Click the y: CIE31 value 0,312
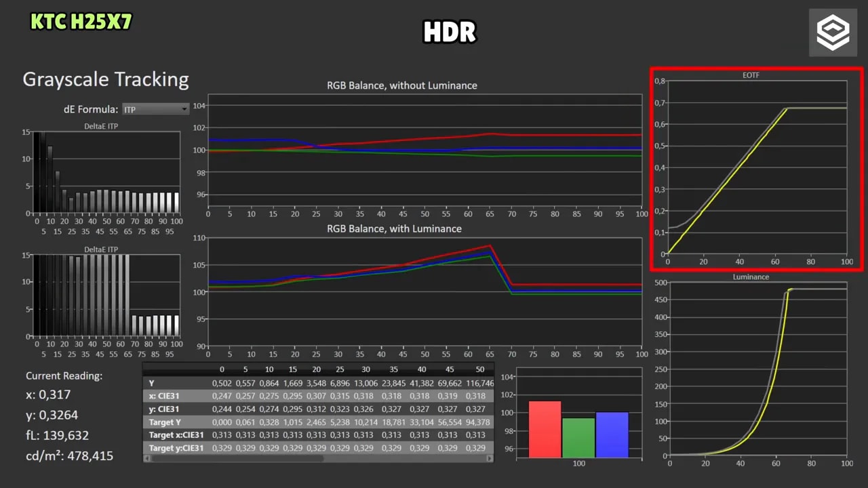Screen dimensions: 868x488 (317, 409)
